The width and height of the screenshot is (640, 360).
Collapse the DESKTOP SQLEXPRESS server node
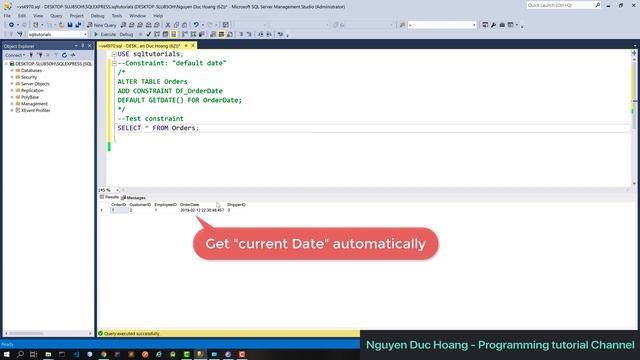6,64
